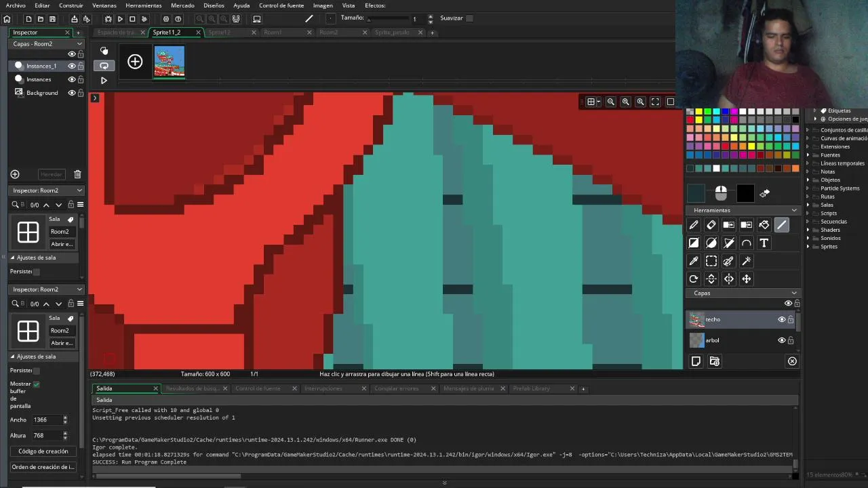Click the Run game play icon
The height and width of the screenshot is (488, 868).
click(120, 19)
